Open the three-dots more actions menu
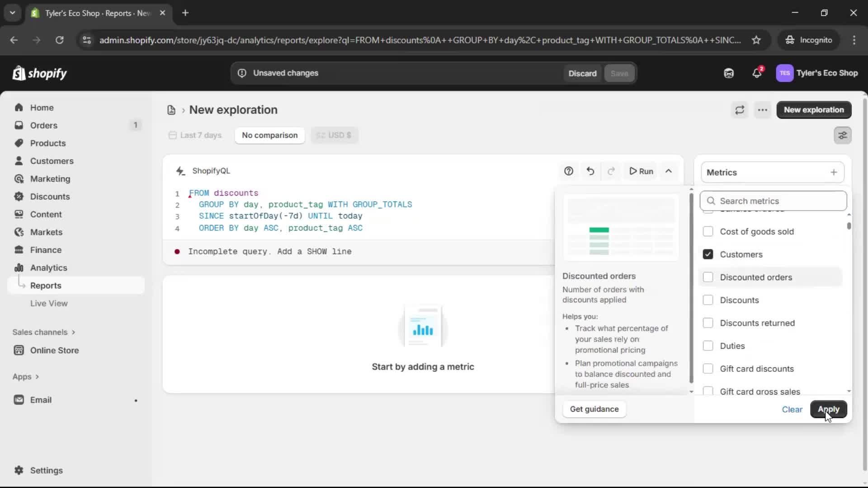This screenshot has width=868, height=488. [x=762, y=110]
